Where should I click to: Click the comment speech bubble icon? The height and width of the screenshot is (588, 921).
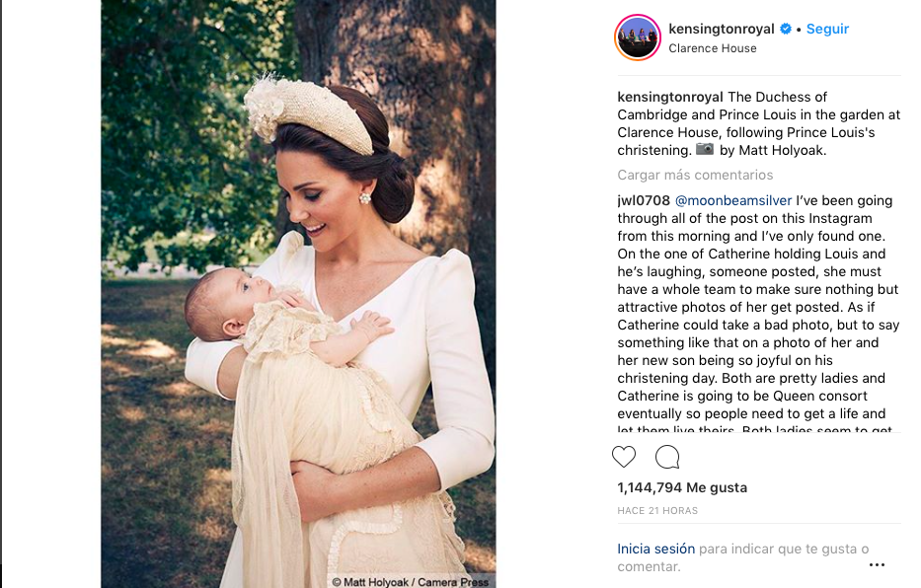(667, 457)
